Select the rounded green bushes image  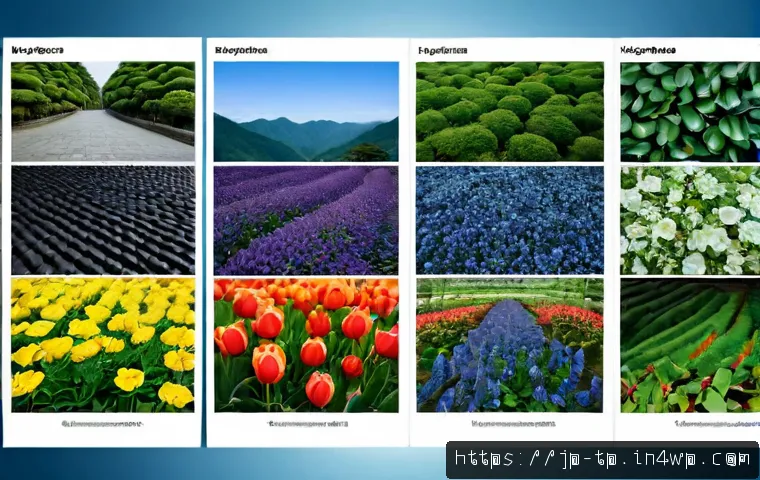(510, 112)
